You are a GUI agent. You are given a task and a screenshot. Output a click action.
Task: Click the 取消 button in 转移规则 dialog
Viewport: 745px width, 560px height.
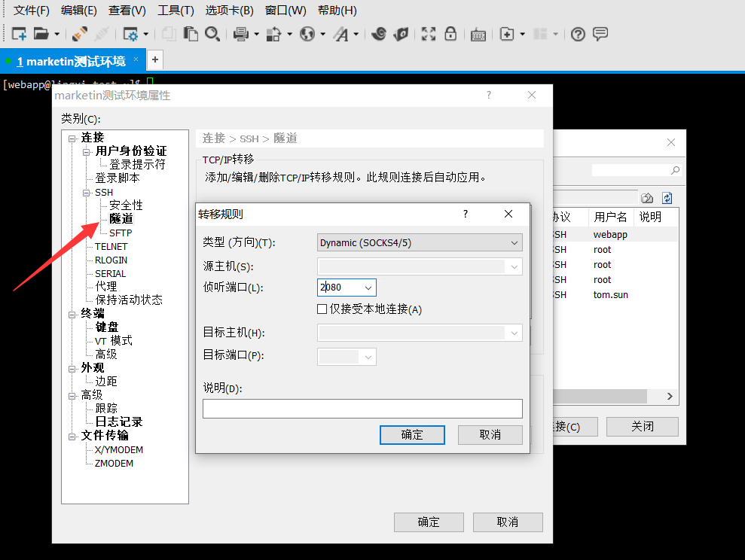pyautogui.click(x=490, y=434)
